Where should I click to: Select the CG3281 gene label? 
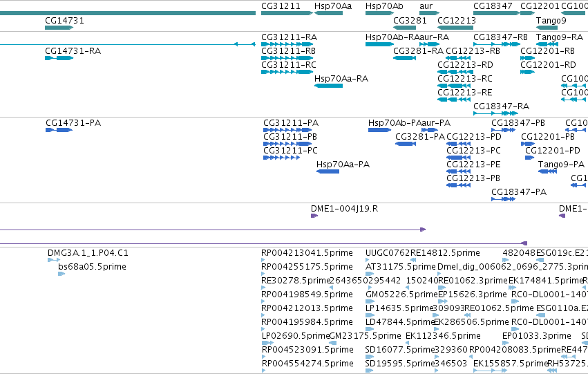(x=410, y=21)
